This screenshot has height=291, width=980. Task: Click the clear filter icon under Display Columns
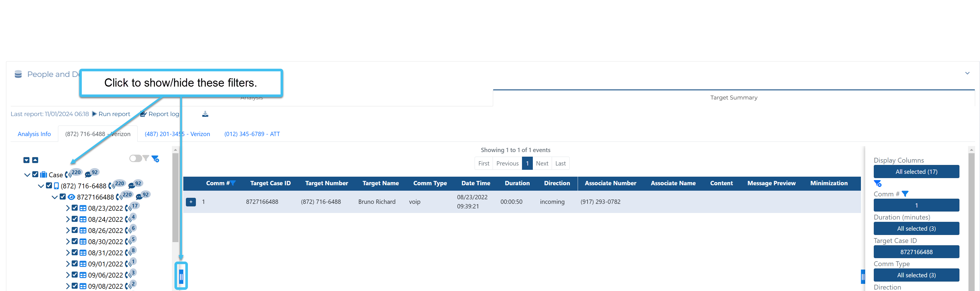(x=878, y=184)
